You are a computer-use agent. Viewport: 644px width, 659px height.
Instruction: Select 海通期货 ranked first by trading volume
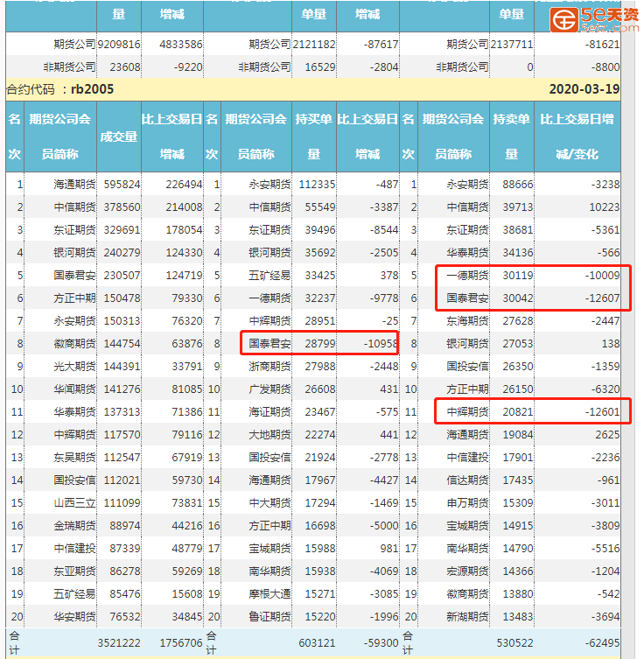[x=73, y=185]
